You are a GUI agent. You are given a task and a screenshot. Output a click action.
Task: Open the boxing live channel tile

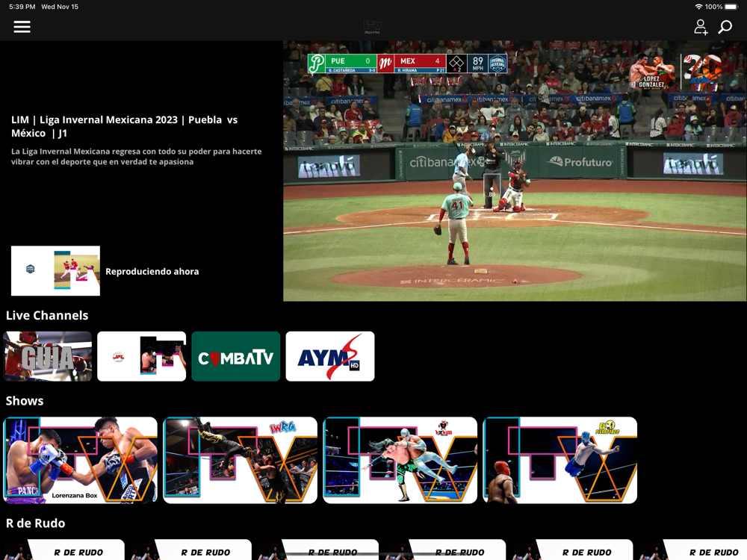(141, 356)
